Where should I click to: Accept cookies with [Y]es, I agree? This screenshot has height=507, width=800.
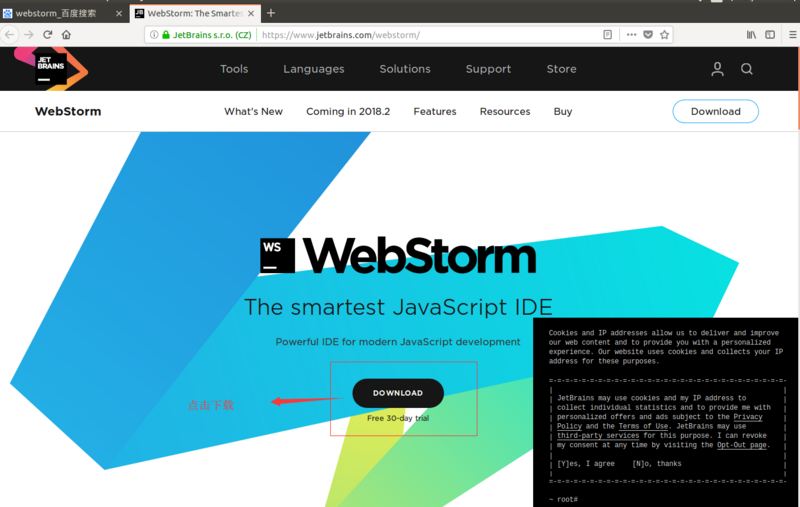pos(586,464)
